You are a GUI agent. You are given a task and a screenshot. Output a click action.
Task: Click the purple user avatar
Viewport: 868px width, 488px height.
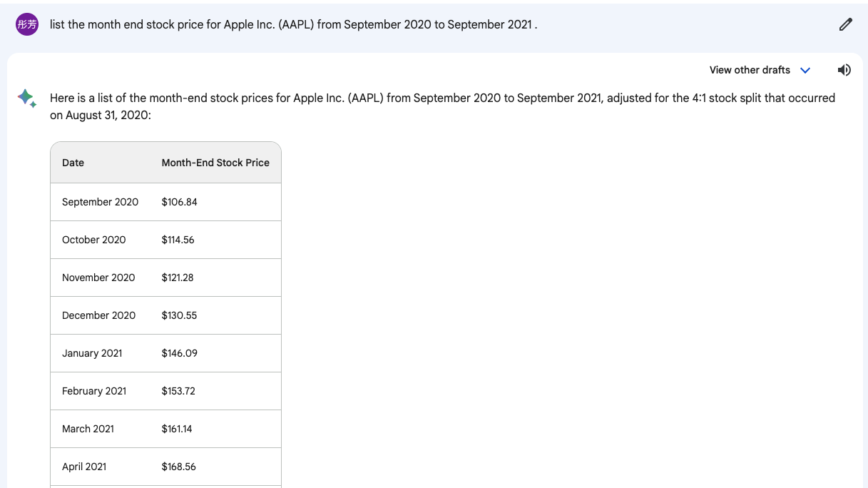[27, 24]
